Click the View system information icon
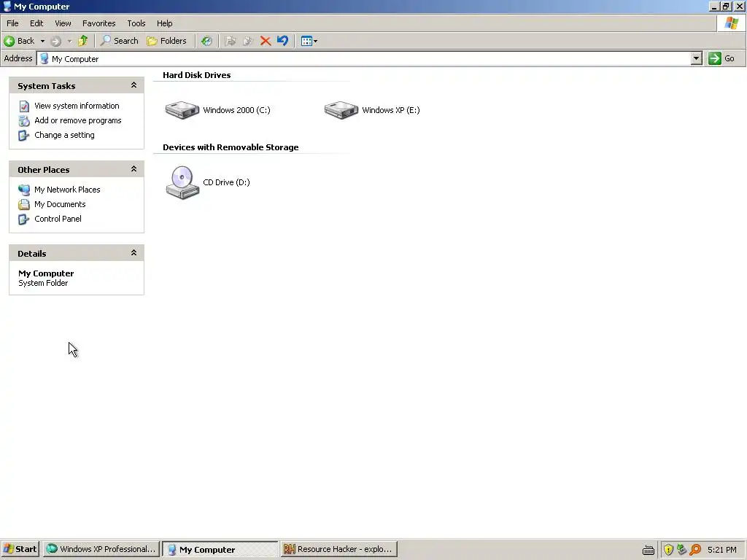 (x=24, y=106)
